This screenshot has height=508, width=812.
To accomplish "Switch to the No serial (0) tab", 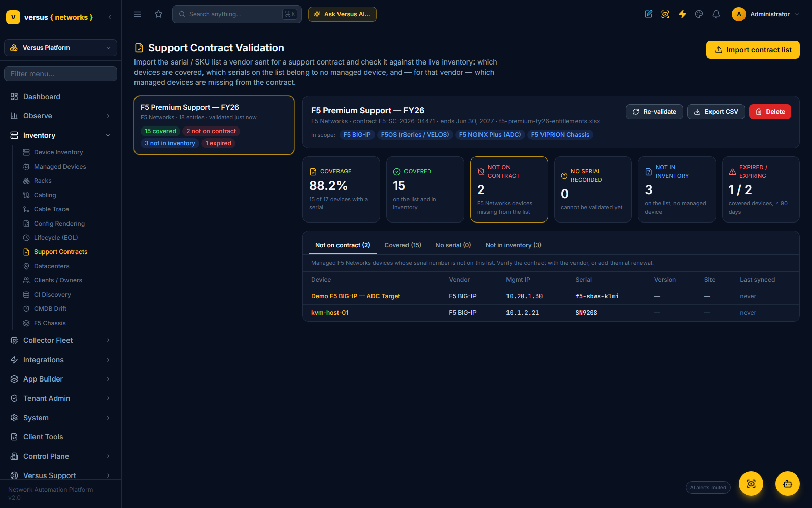I will point(453,245).
